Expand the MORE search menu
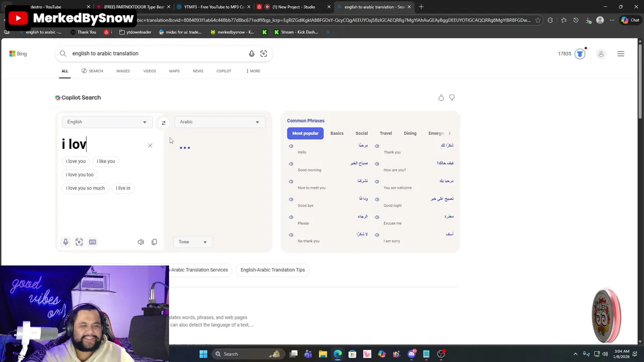This screenshot has width=644, height=362. (x=253, y=71)
